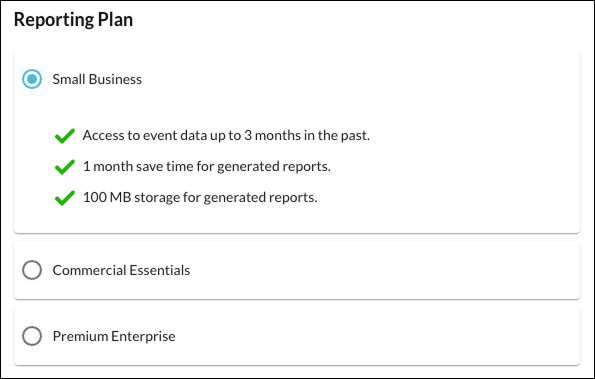Screen dimensions: 595x379
Task: Click the Reporting Plan heading
Action: click(x=73, y=20)
